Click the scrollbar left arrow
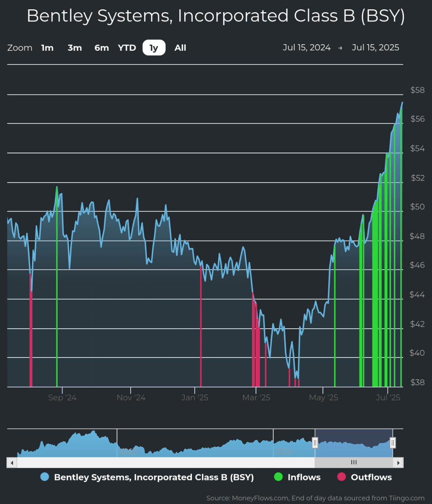Image resolution: width=432 pixels, height=504 pixels. tap(12, 463)
